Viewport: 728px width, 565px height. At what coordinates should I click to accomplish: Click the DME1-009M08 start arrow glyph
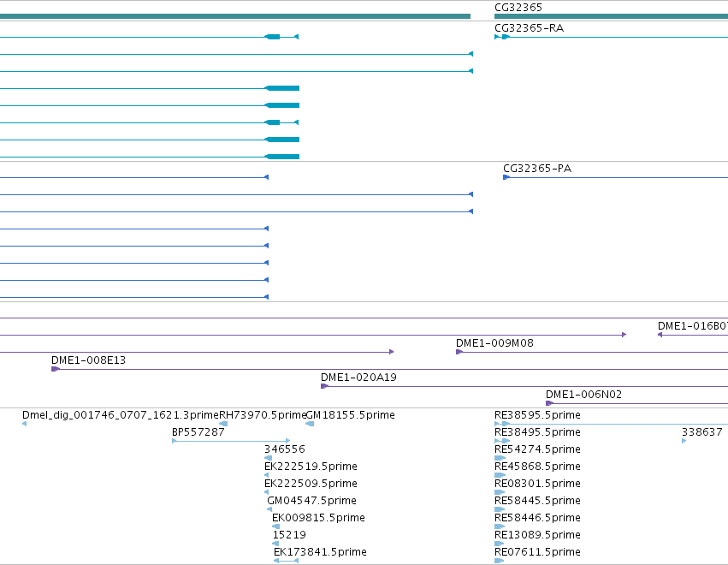[x=459, y=352]
